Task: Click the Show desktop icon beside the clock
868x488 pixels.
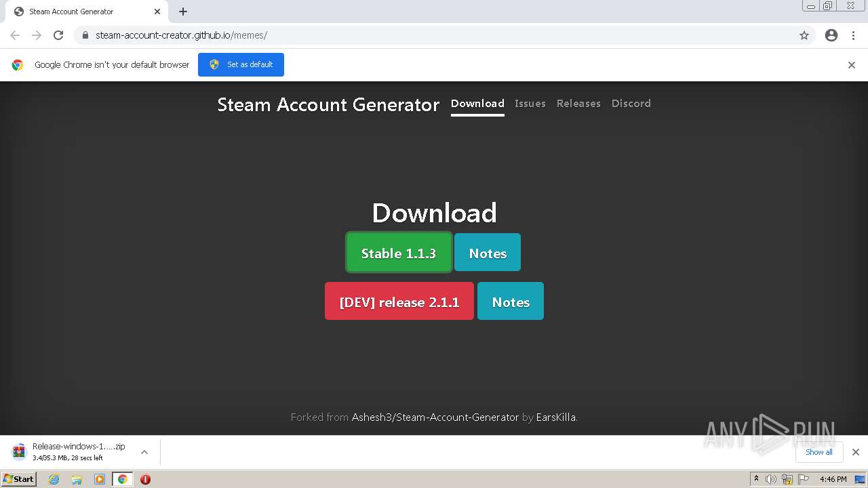Action: (x=861, y=479)
